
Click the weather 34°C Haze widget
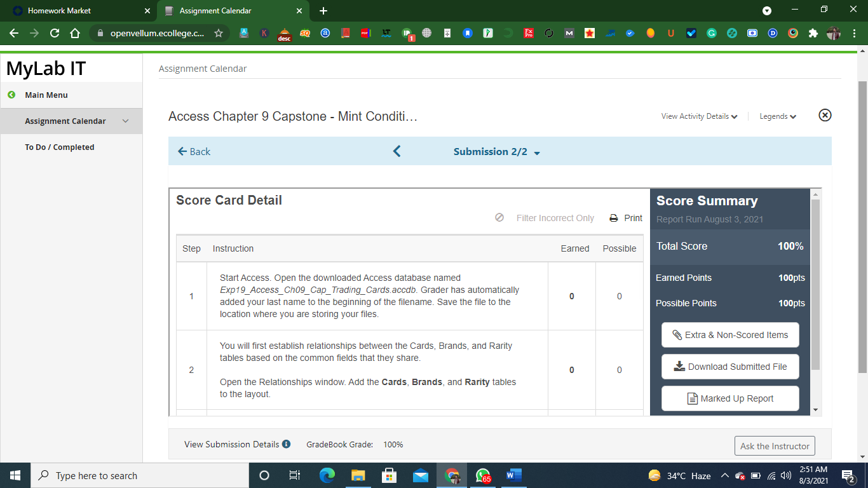tap(679, 475)
